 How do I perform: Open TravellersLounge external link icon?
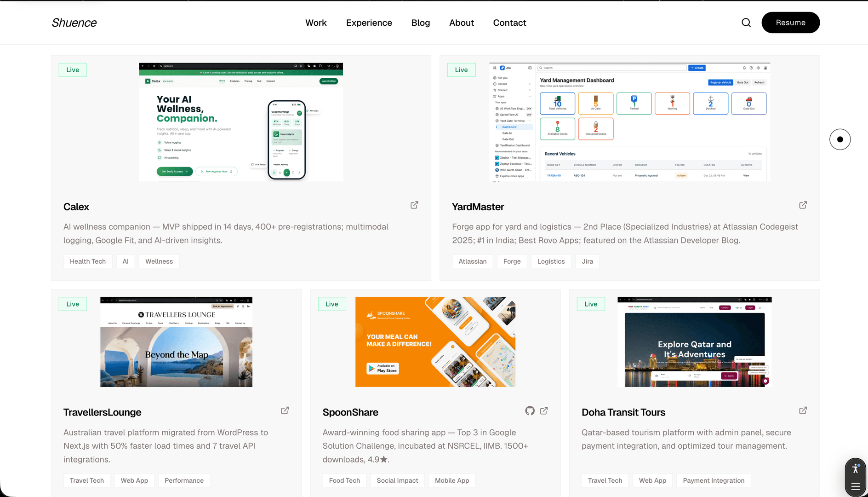(285, 410)
